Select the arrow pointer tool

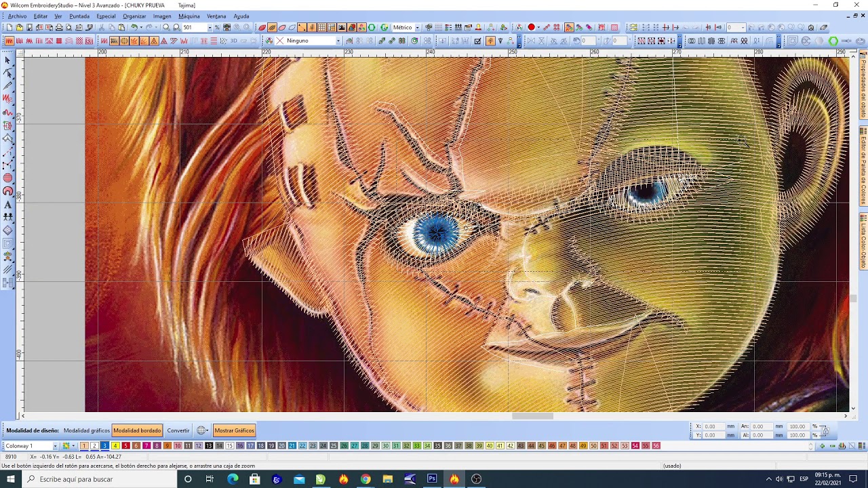tap(8, 61)
